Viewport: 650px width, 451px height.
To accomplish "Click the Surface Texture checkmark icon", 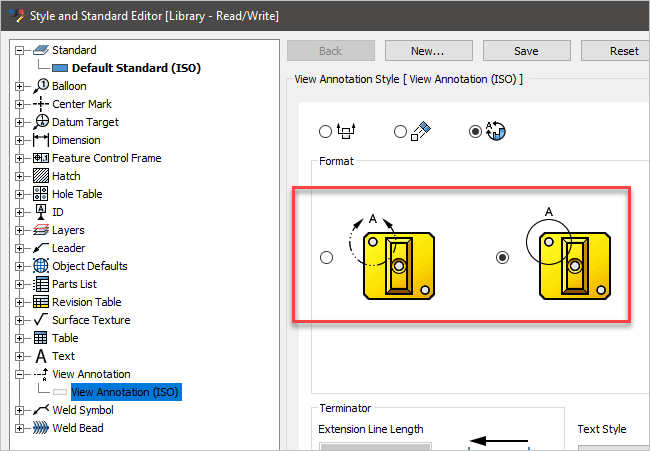I will 41,320.
